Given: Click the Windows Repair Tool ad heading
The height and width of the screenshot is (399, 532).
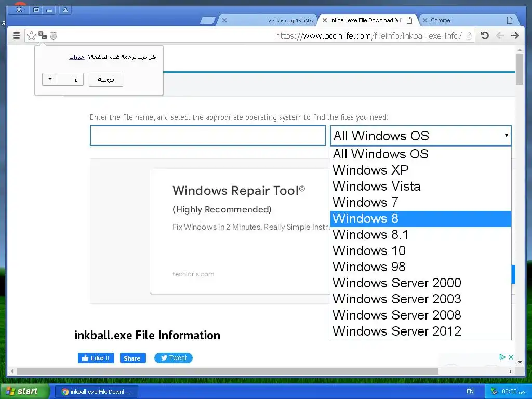Looking at the screenshot, I should [238, 190].
